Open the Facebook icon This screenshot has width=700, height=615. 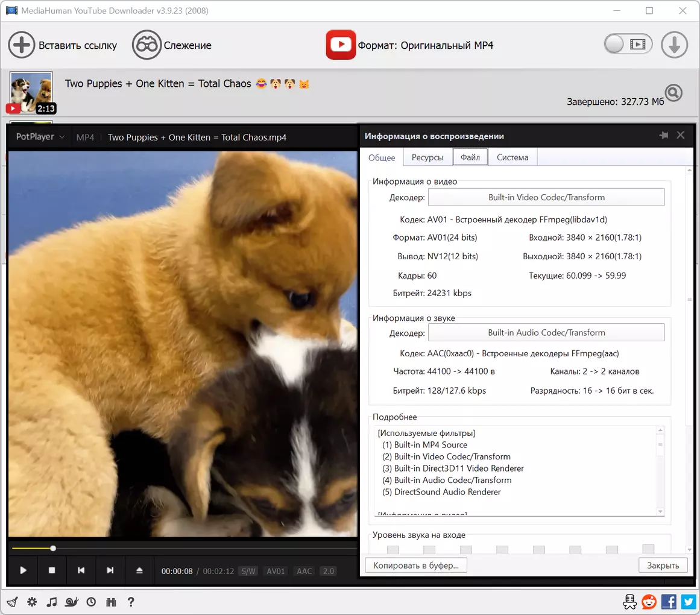click(669, 602)
